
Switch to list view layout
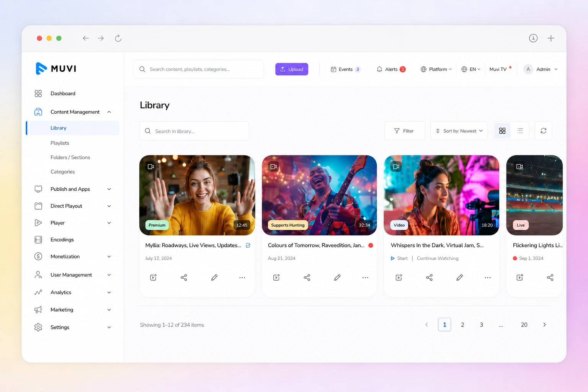(520, 131)
